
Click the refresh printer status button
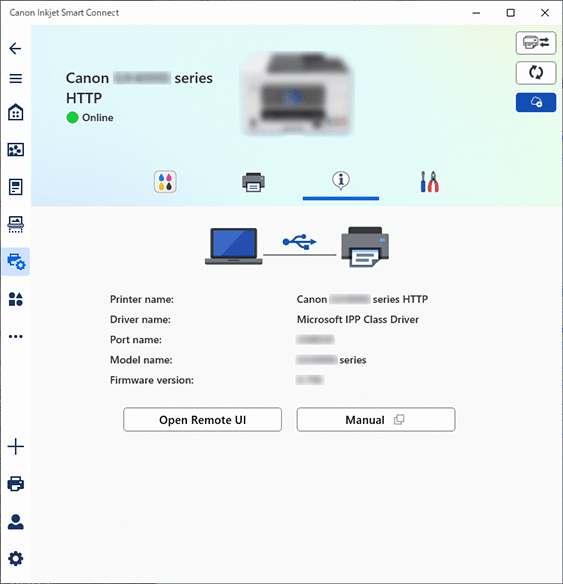tap(536, 73)
